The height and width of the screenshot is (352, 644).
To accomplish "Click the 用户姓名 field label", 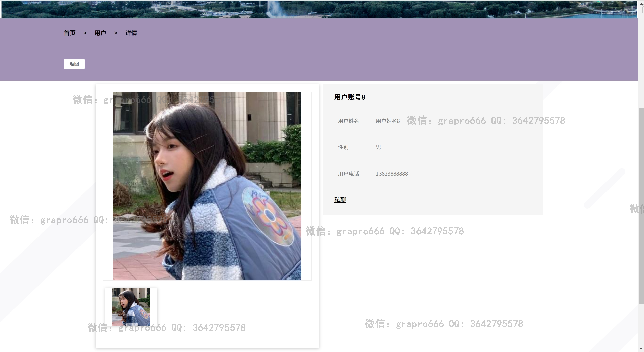I will 348,121.
